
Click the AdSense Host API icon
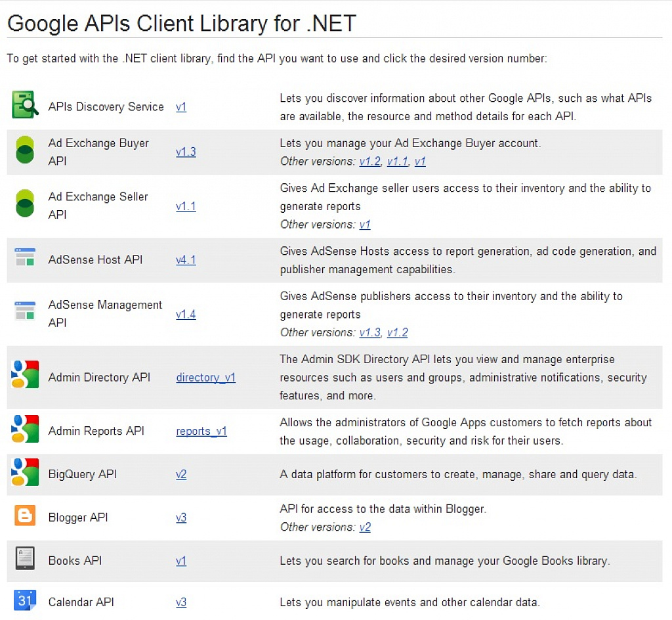point(25,257)
